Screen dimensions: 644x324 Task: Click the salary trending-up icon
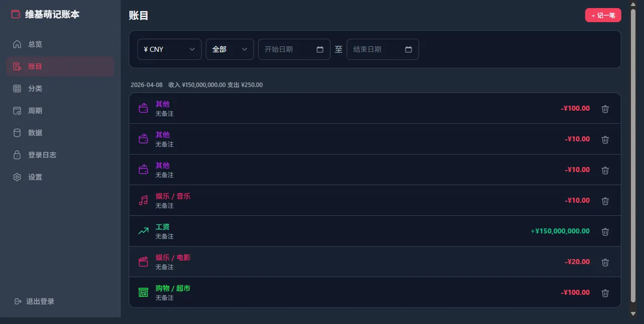click(143, 231)
